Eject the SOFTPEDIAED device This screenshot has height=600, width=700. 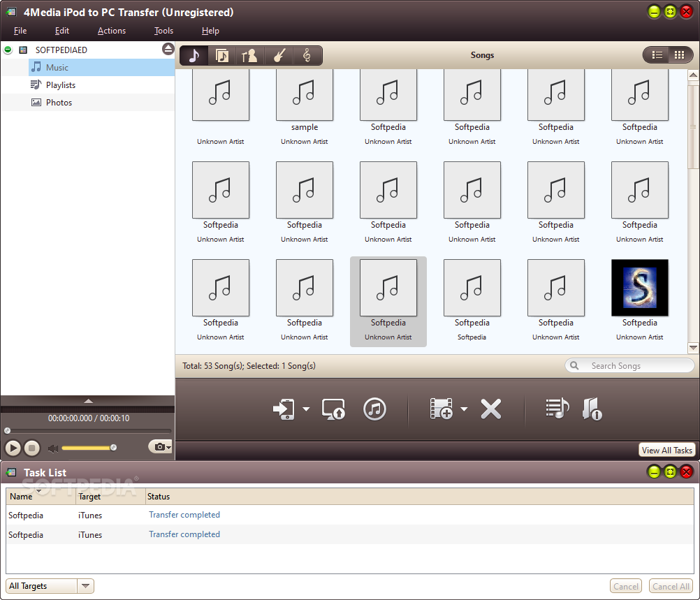(168, 49)
